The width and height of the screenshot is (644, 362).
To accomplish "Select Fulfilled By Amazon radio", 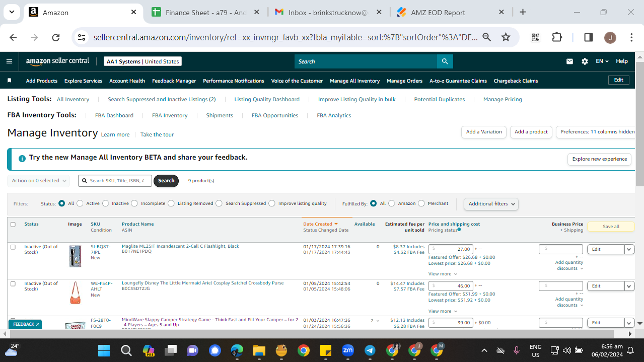I will [392, 203].
